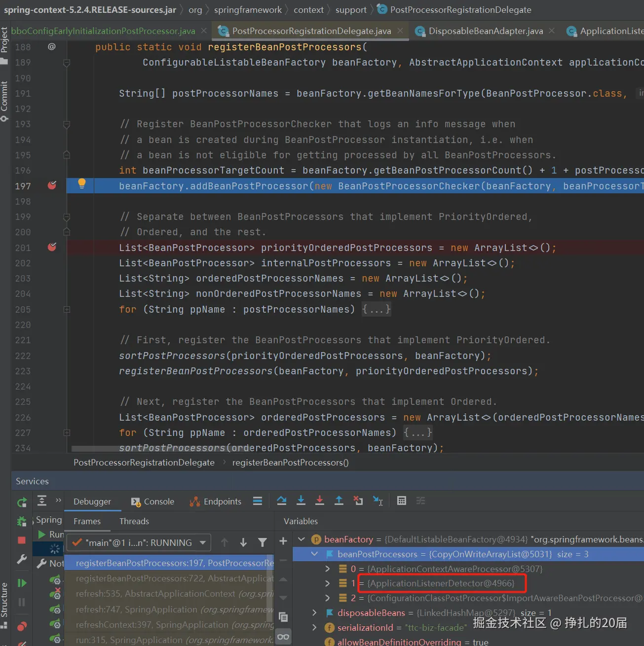Click the intention lightbulb on line 197
This screenshot has width=644, height=646.
click(x=82, y=183)
